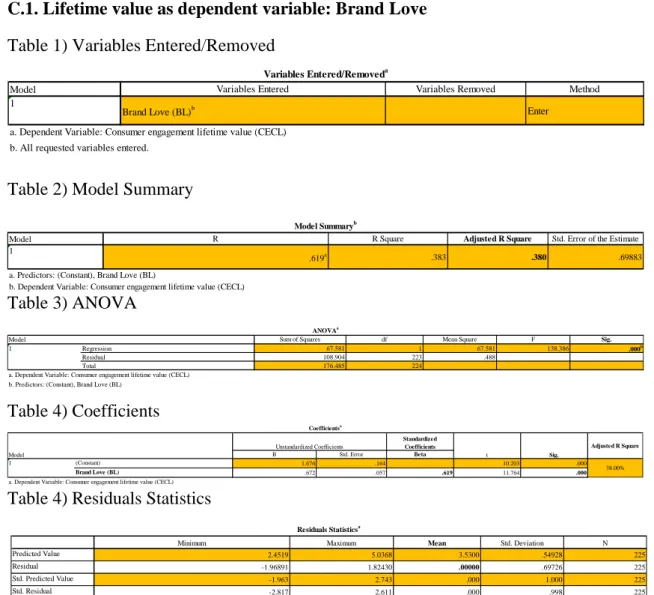The image size is (654, 595).
Task: Select the 'Sum of Squares' column header
Action: click(x=299, y=339)
